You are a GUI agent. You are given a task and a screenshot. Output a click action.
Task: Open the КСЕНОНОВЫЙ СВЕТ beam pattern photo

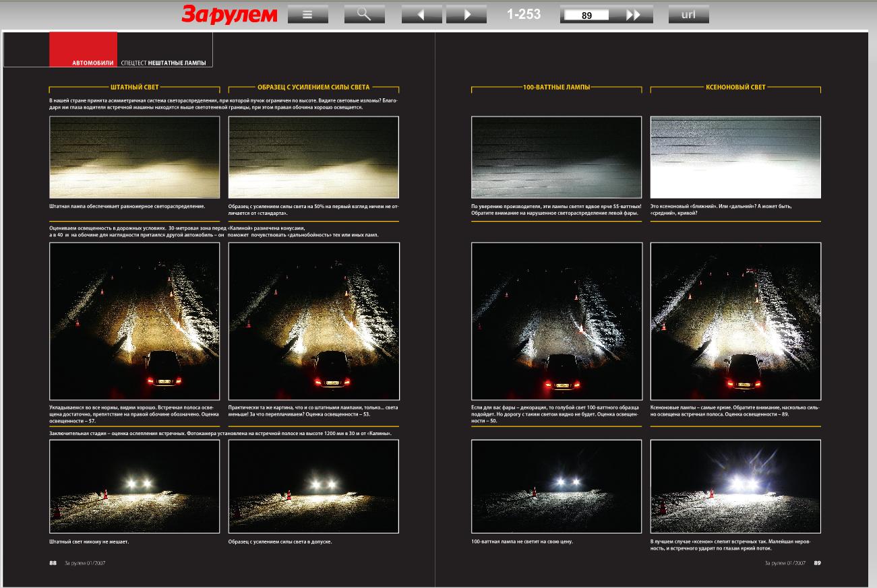(x=735, y=157)
